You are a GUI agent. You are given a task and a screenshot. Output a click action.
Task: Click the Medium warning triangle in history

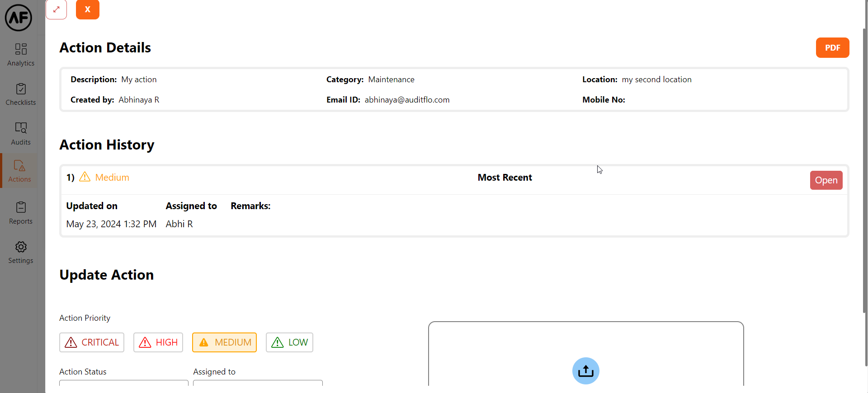pyautogui.click(x=85, y=177)
